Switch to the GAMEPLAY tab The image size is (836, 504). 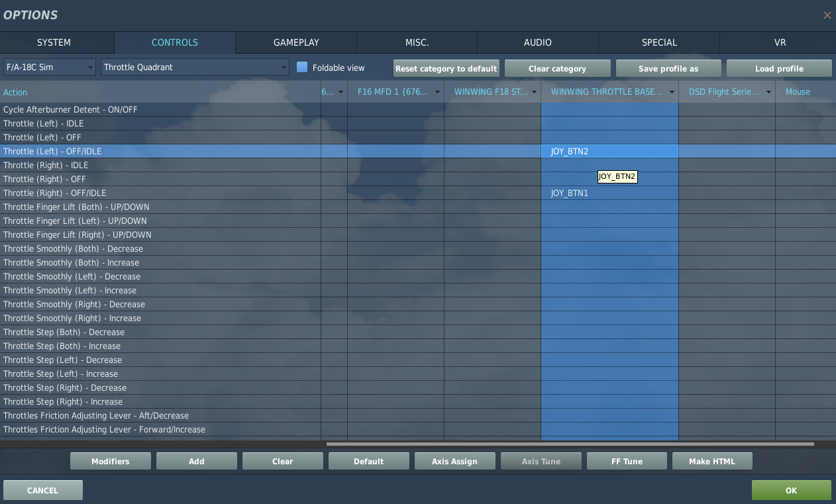[296, 42]
